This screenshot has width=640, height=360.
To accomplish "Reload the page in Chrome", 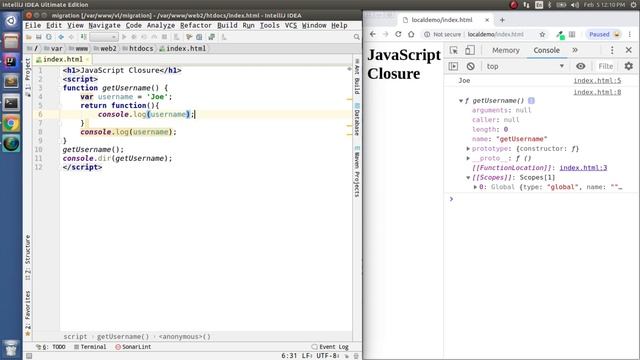I will pos(398,34).
